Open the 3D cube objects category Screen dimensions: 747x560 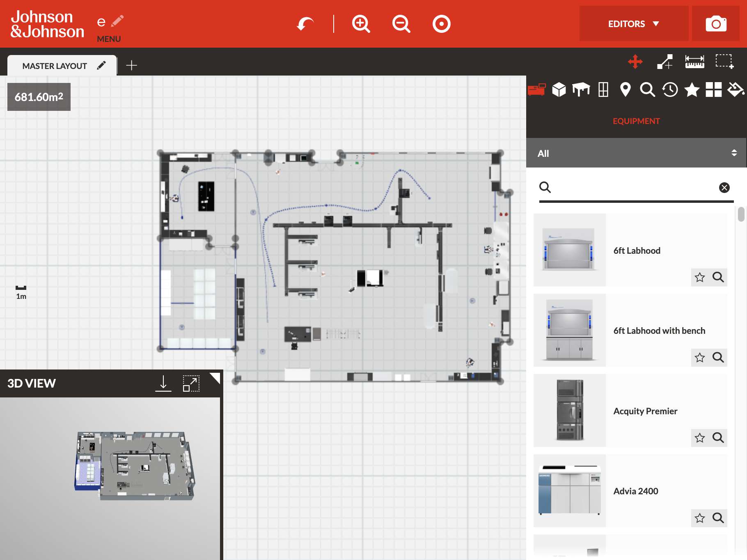pyautogui.click(x=559, y=89)
